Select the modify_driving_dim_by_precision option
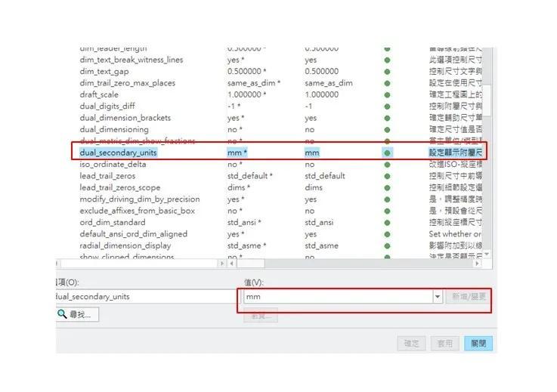Viewport: 557px width, 392px height. [140, 199]
